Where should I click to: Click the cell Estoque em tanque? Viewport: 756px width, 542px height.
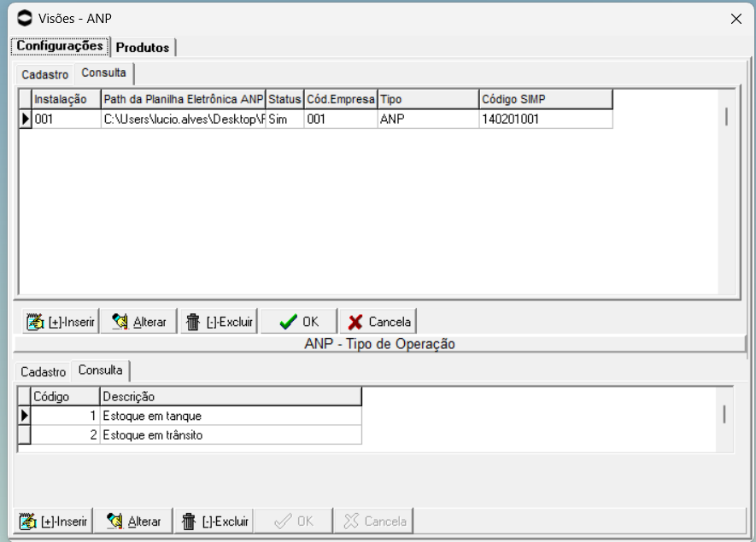[231, 416]
